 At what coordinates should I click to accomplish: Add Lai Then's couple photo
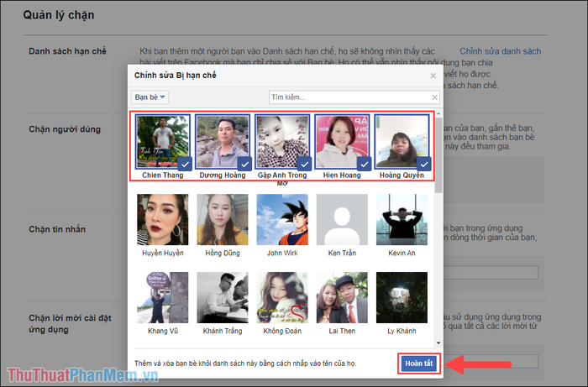[x=342, y=297]
